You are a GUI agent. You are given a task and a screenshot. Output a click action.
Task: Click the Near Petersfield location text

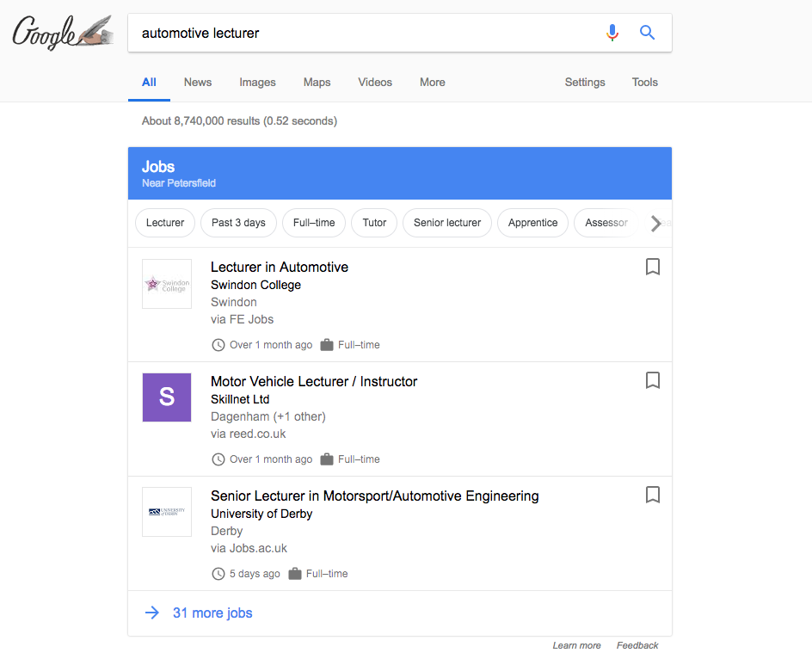pos(179,183)
